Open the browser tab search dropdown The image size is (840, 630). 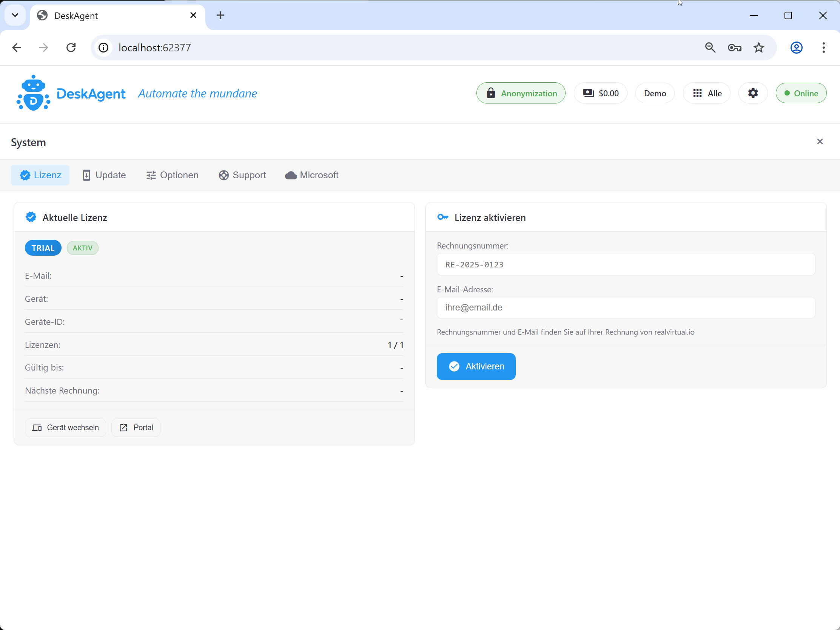pos(15,15)
